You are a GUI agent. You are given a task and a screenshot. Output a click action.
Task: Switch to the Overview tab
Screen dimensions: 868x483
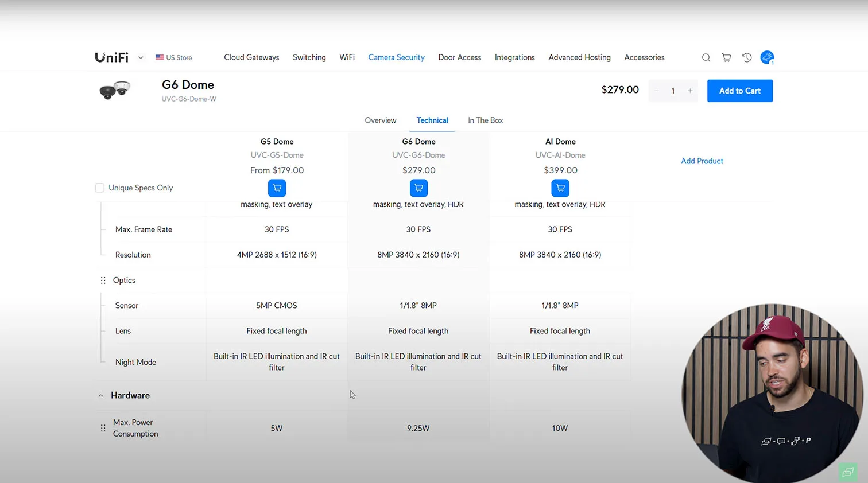pyautogui.click(x=381, y=120)
